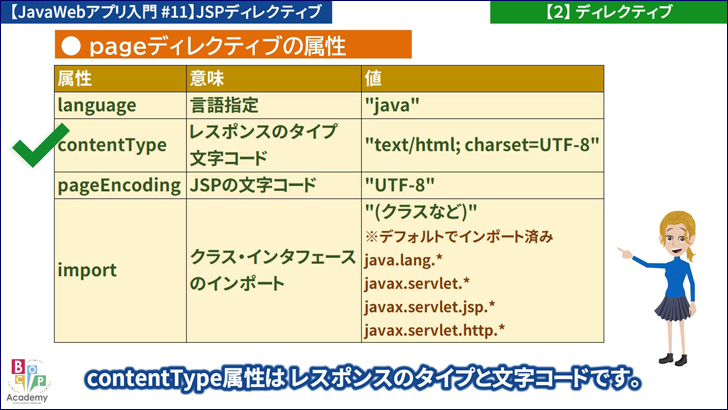The width and height of the screenshot is (728, 410).
Task: Select the green 【2】ディレクティブ section label
Action: coord(608,12)
